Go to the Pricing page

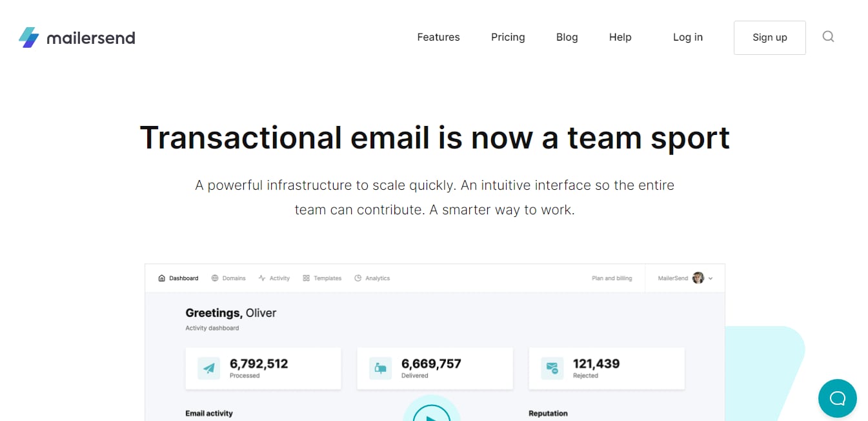coord(508,37)
